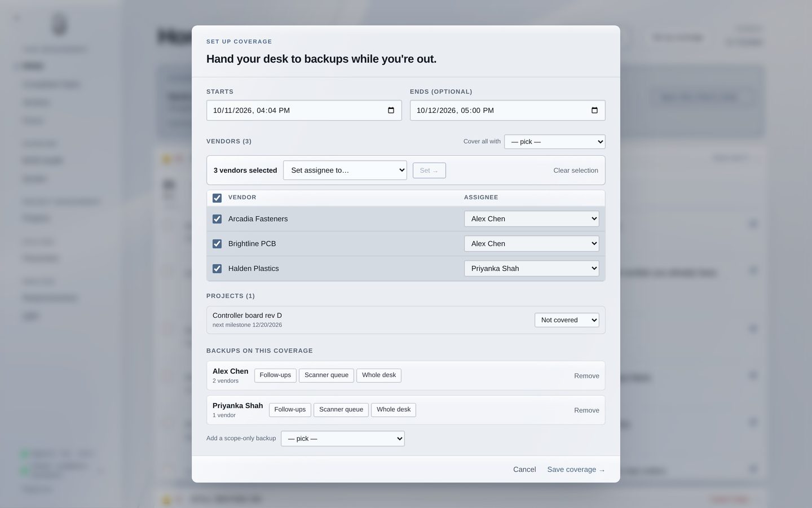Viewport: 812px width, 508px height.
Task: Change the assignee for Arcadia Fasteners
Action: [532, 219]
